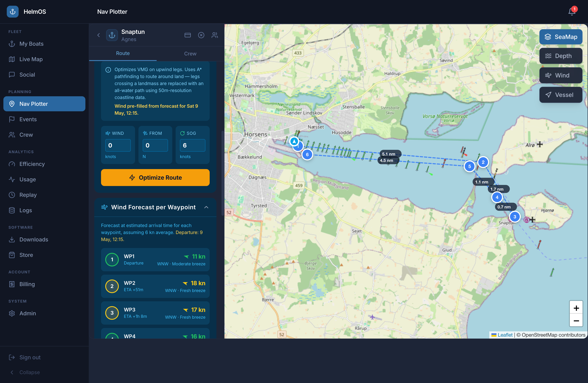Viewport: 588px width, 383px height.
Task: Click the Snaptun route anchor icon
Action: pos(112,35)
